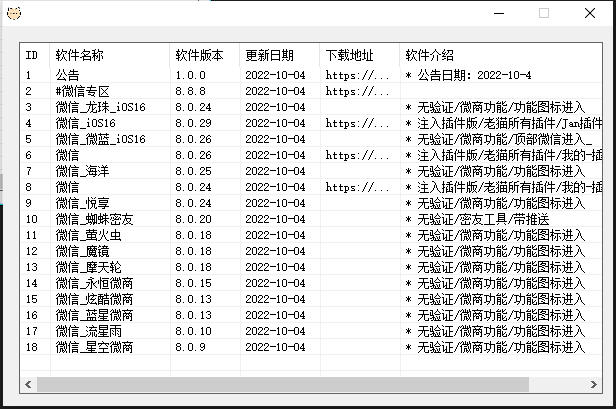Click version 8.0.20 cell

(x=193, y=219)
